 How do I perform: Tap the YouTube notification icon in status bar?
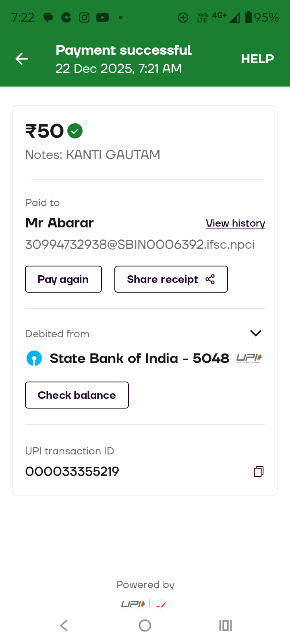point(102,17)
